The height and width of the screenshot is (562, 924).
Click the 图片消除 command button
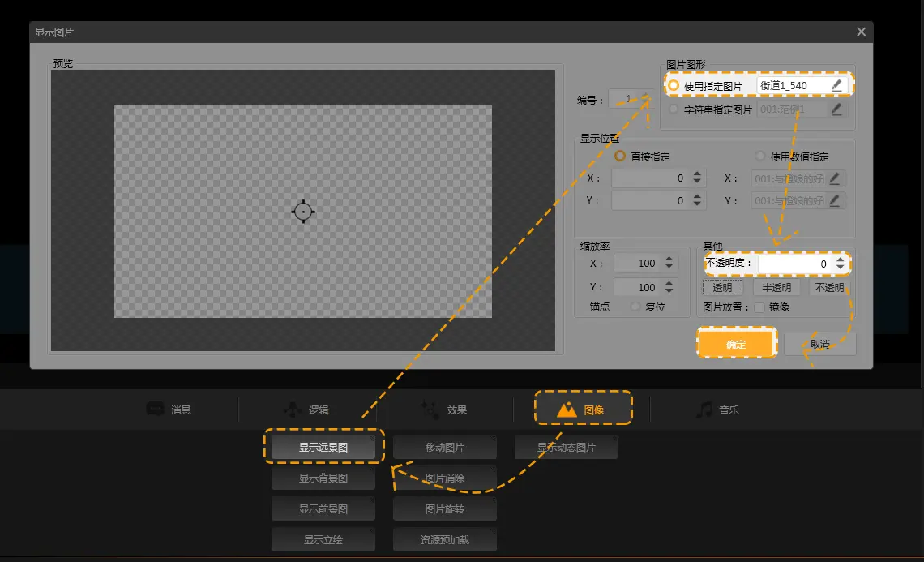pyautogui.click(x=445, y=478)
